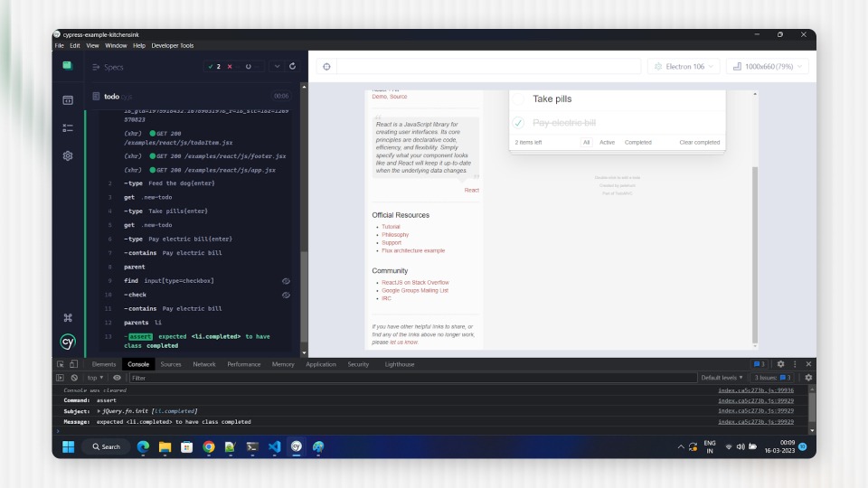The image size is (868, 488).
Task: Click the 3 Issues button
Action: click(772, 378)
